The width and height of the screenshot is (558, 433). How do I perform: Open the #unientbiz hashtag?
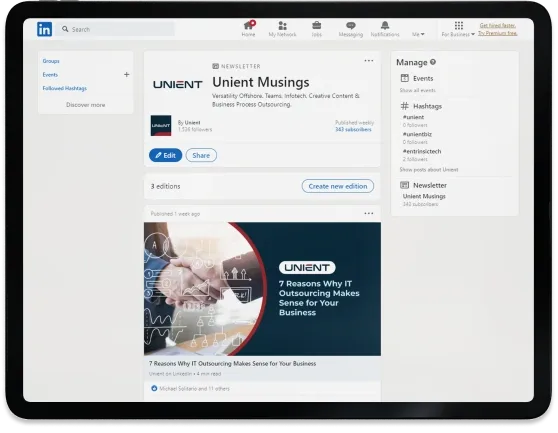point(417,134)
